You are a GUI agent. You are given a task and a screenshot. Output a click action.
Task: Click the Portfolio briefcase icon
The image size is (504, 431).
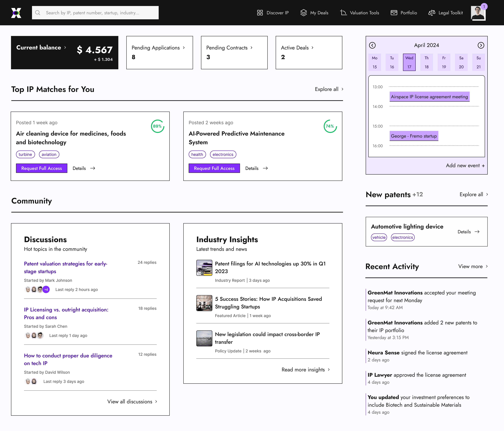point(394,12)
